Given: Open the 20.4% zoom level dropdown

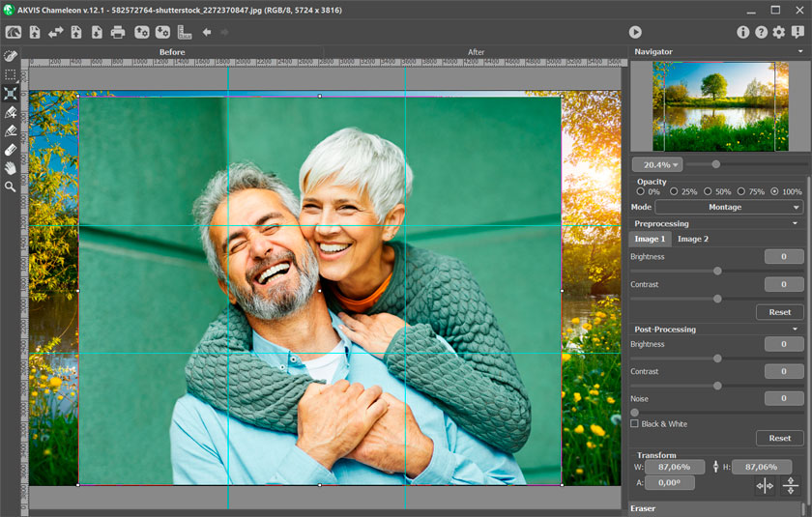Looking at the screenshot, I should (x=657, y=164).
